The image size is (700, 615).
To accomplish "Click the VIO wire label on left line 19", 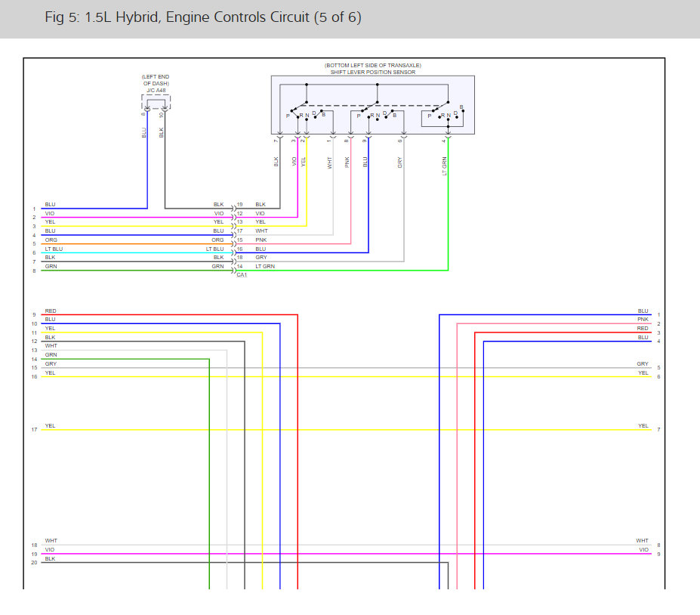I will tap(50, 550).
